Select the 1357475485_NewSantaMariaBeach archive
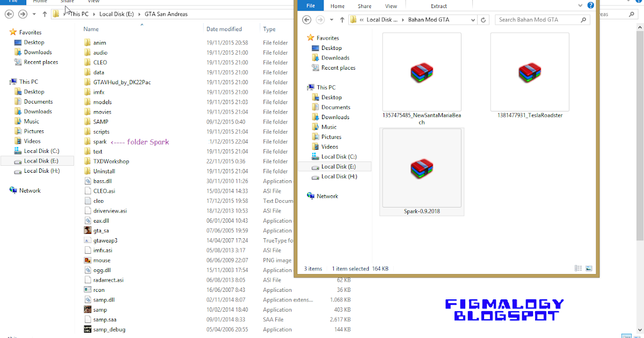The image size is (644, 338). (422, 79)
